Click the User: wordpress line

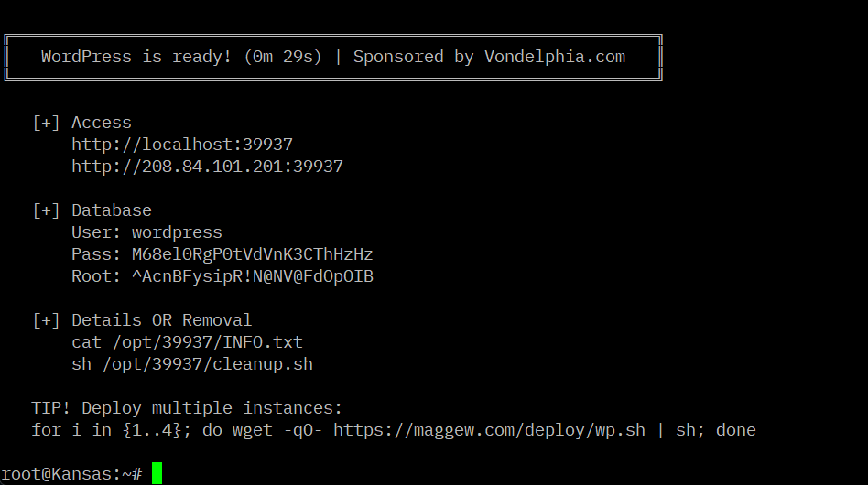146,232
